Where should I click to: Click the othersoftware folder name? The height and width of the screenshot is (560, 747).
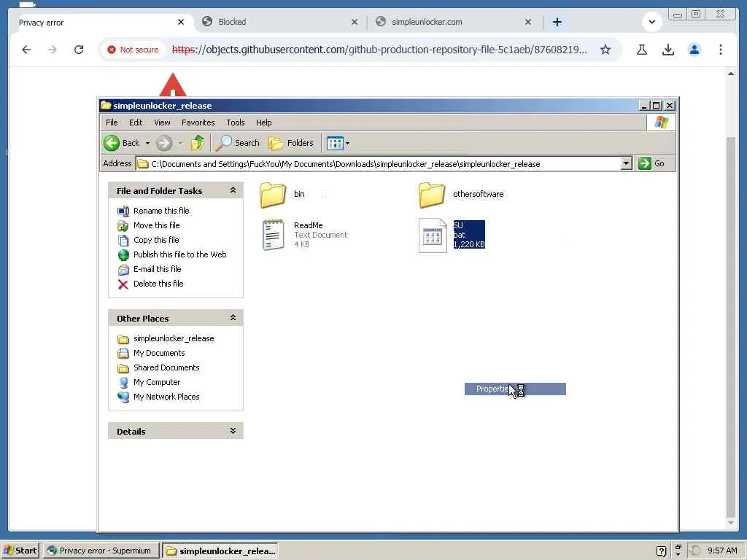pyautogui.click(x=479, y=194)
